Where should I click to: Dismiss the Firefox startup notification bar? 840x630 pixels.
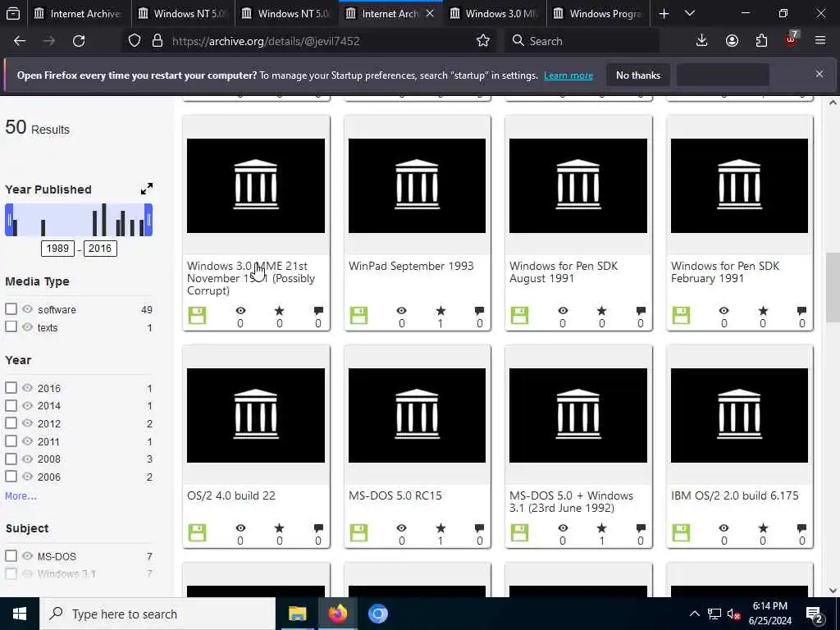pyautogui.click(x=819, y=74)
